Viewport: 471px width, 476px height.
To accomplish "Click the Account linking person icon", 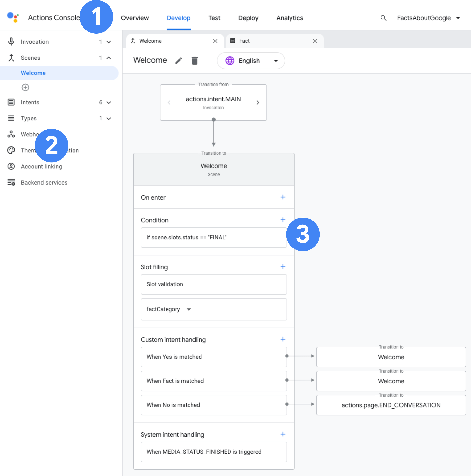I will click(x=11, y=166).
